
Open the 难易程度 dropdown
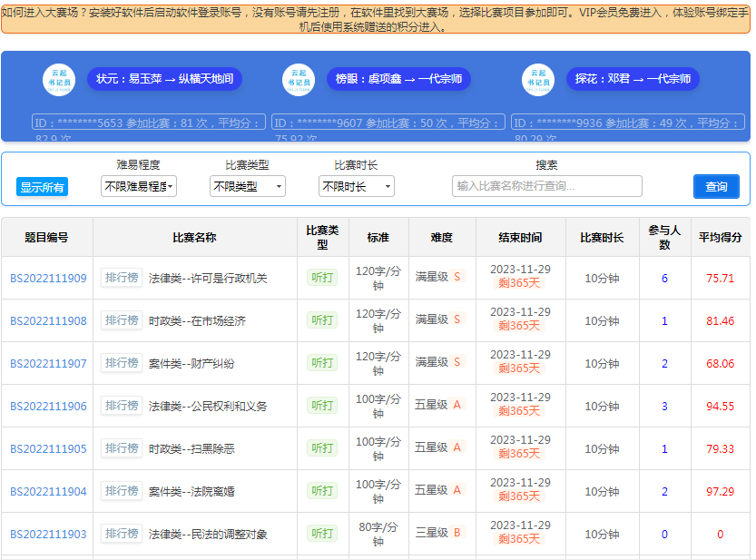[139, 186]
